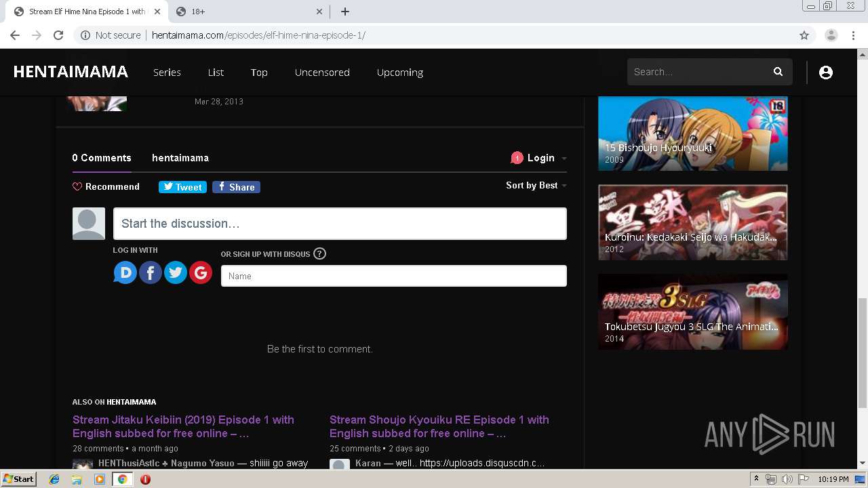Open the Series menu
Viewport: 868px width, 488px height.
click(x=167, y=72)
